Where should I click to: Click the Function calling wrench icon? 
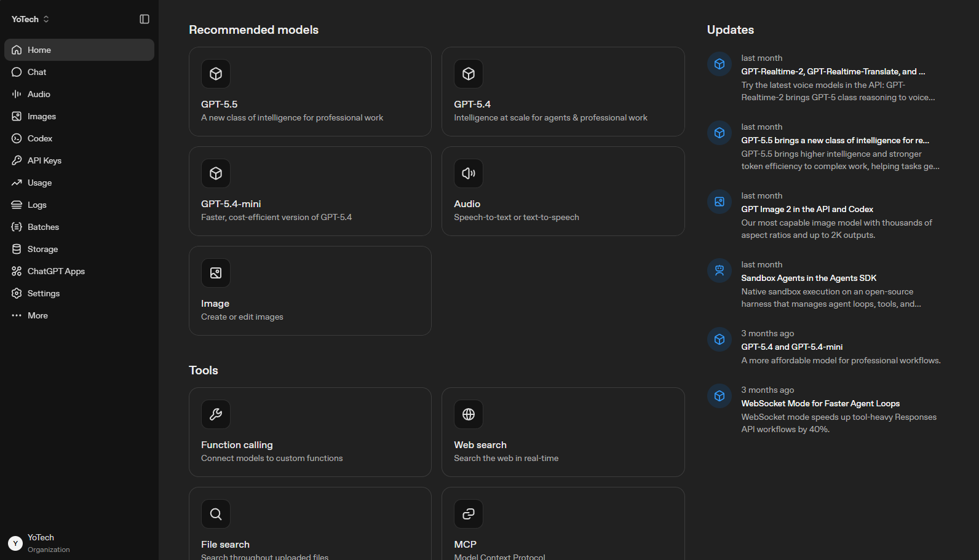pyautogui.click(x=216, y=414)
